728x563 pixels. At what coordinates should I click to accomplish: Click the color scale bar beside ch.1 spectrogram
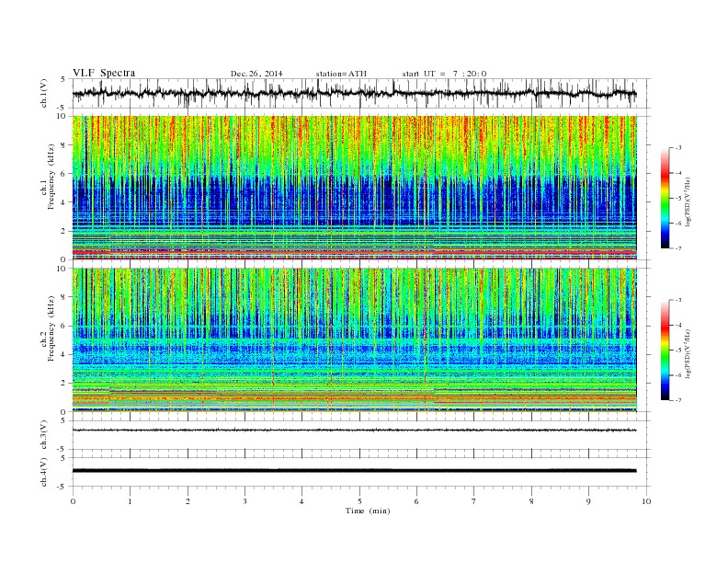click(x=665, y=198)
